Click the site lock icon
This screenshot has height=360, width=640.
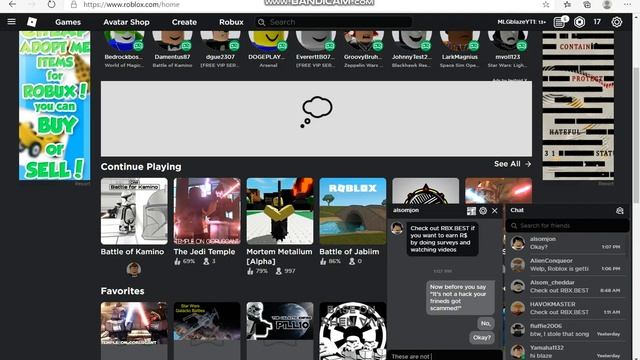[74, 4]
